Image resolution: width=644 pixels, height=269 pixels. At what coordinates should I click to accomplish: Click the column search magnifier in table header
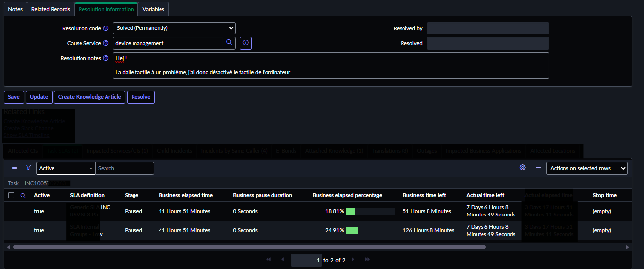click(23, 195)
